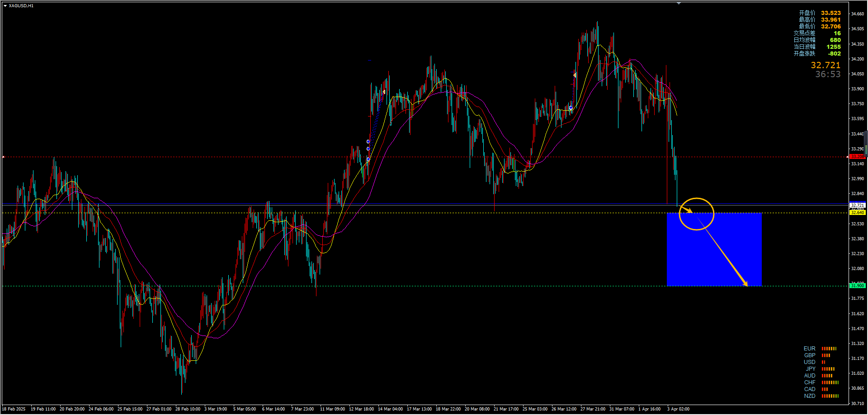Click the USD currency strength meter bars
Viewport: 868px width, 415px height.
pos(823,362)
